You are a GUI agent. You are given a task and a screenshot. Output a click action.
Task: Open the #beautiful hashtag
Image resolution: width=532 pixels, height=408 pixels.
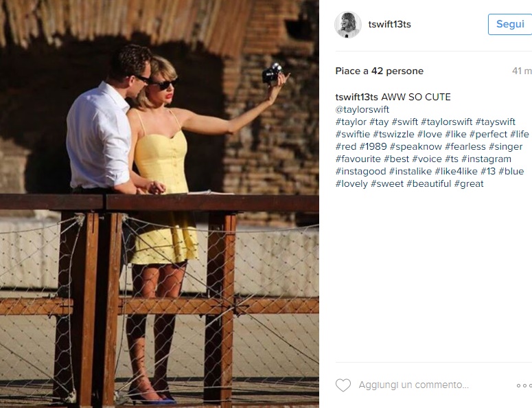click(429, 184)
